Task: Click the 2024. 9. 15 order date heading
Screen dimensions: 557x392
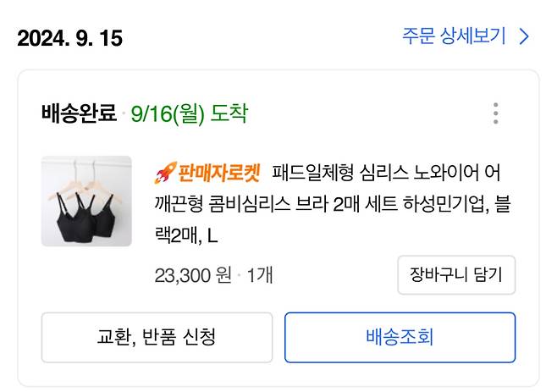Action: 69,38
